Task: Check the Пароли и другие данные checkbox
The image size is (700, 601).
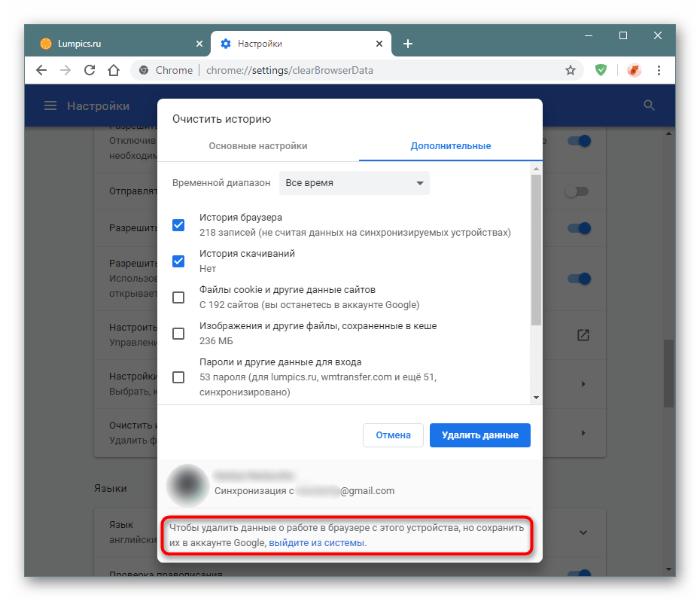Action: [x=178, y=377]
